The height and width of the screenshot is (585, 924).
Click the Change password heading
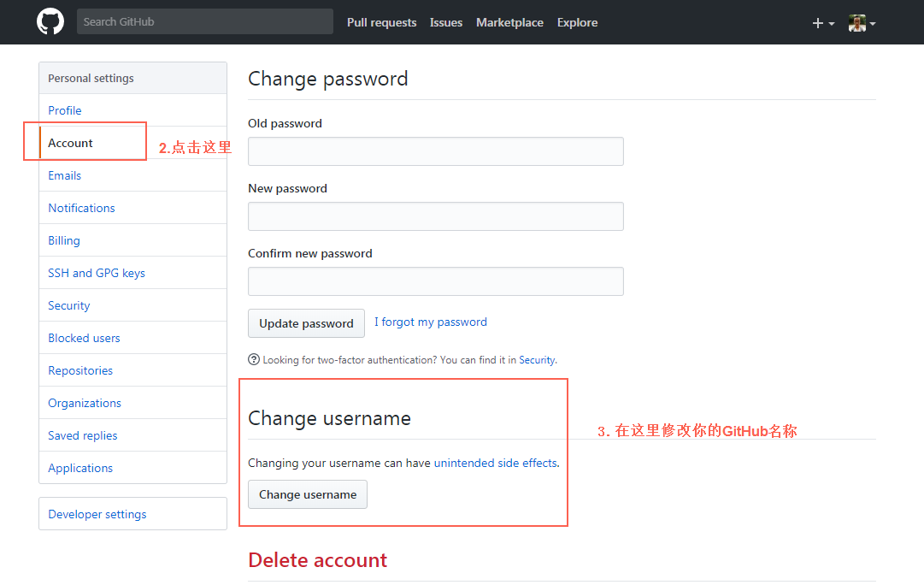tap(327, 79)
